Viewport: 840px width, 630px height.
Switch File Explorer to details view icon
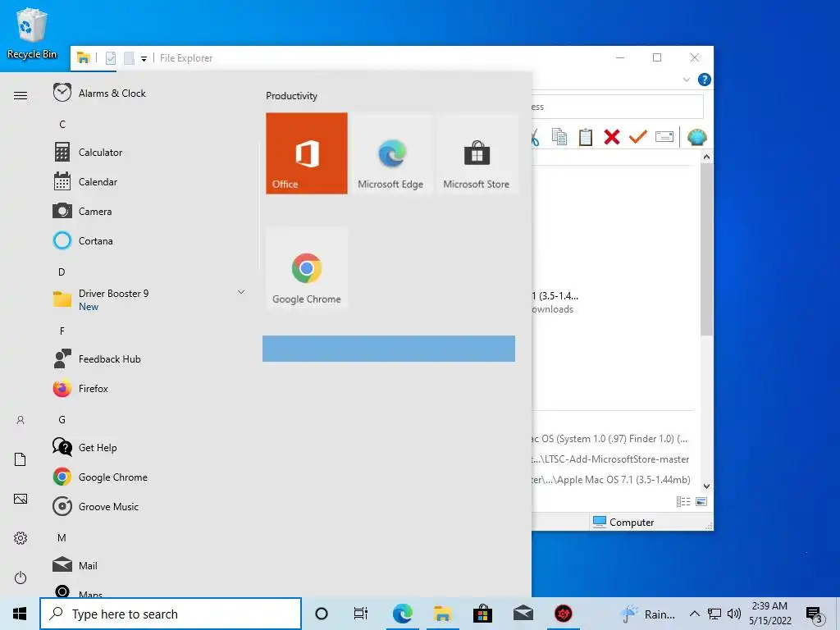pyautogui.click(x=683, y=501)
